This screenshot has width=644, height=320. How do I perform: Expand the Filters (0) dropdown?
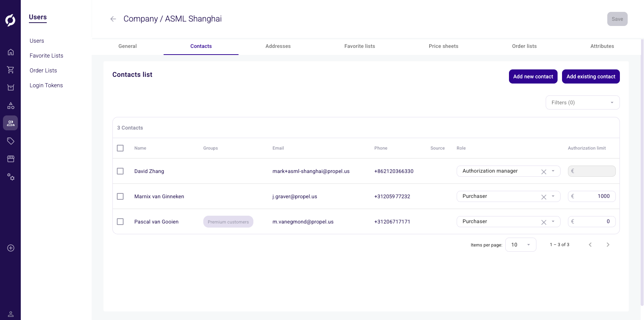pyautogui.click(x=582, y=102)
